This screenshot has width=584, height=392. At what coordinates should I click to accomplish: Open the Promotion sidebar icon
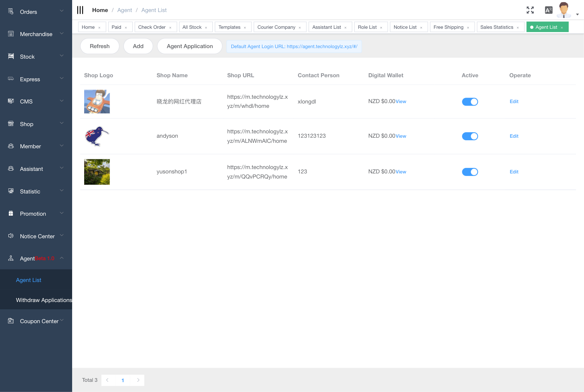pos(10,213)
